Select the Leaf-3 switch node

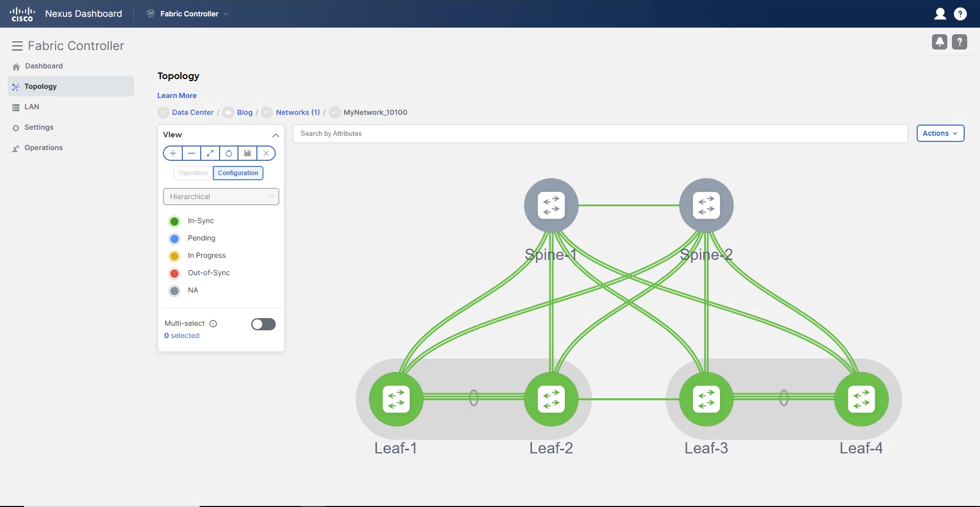[706, 399]
